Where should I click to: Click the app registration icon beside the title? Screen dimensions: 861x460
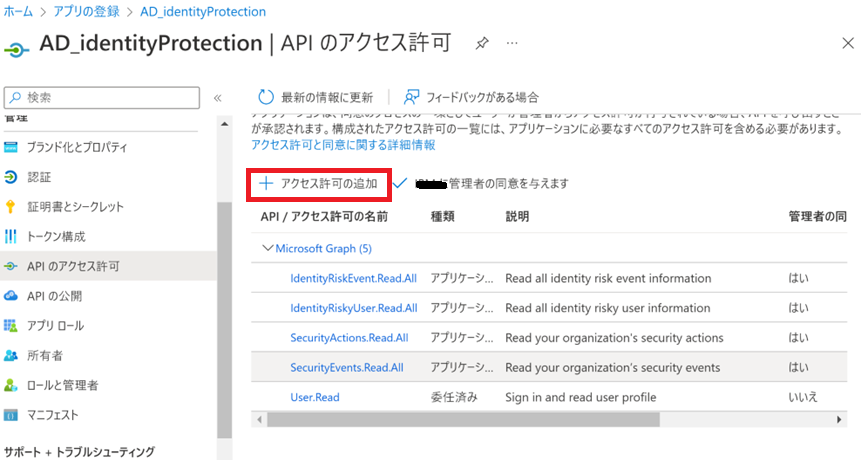[x=16, y=51]
